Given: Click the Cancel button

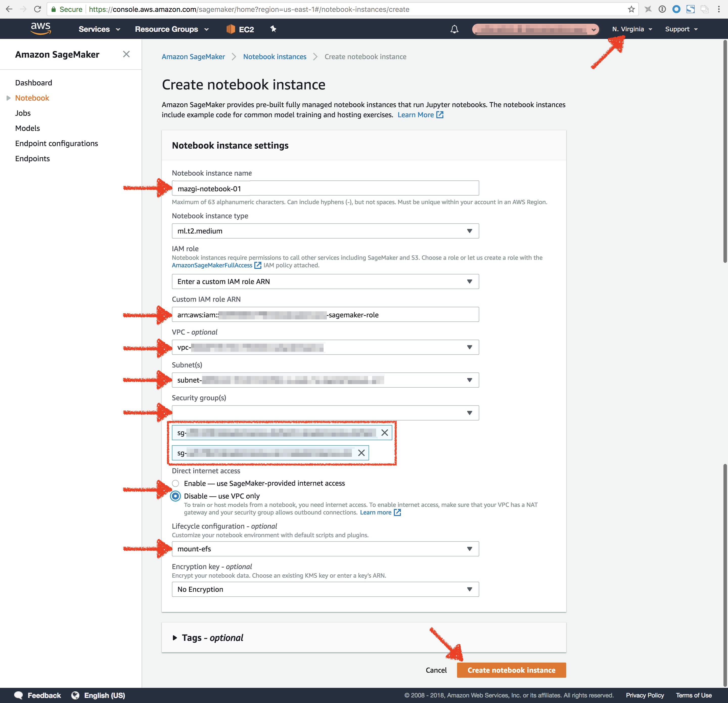Looking at the screenshot, I should 436,670.
